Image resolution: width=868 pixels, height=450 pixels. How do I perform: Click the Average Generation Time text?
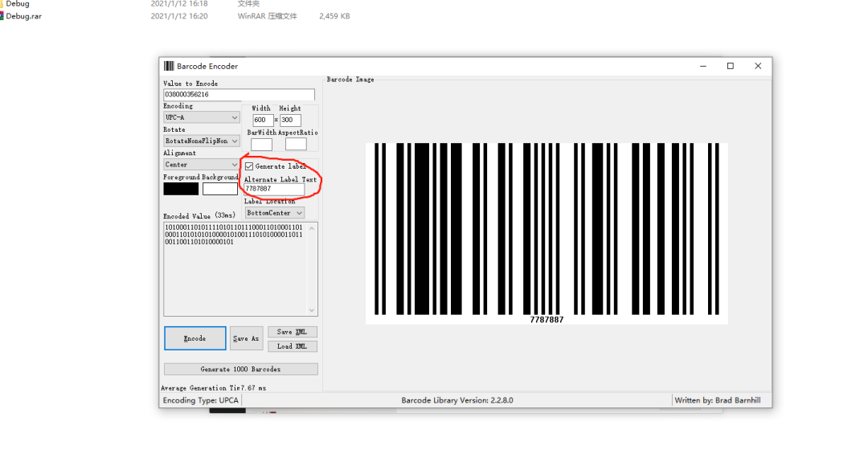click(213, 388)
